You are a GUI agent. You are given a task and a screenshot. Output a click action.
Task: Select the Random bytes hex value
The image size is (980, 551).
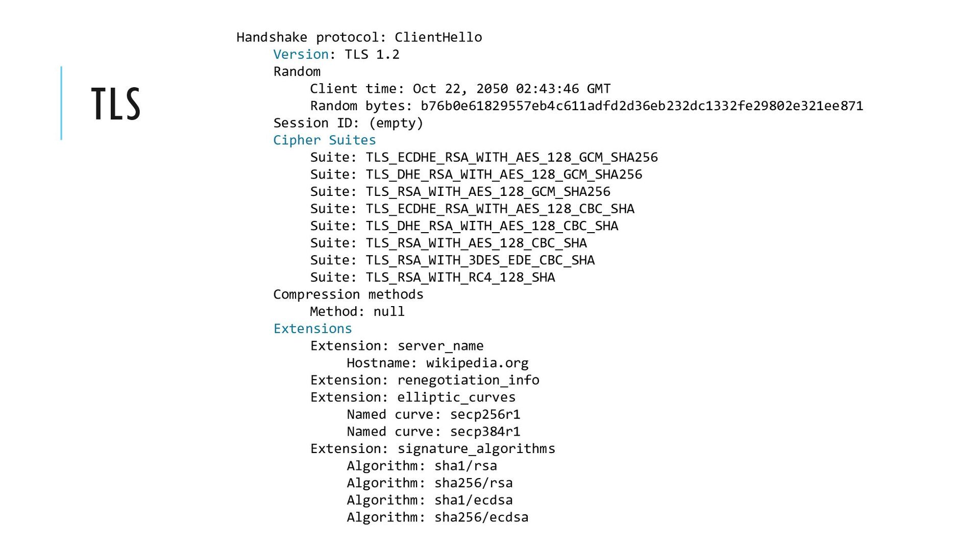pyautogui.click(x=642, y=106)
